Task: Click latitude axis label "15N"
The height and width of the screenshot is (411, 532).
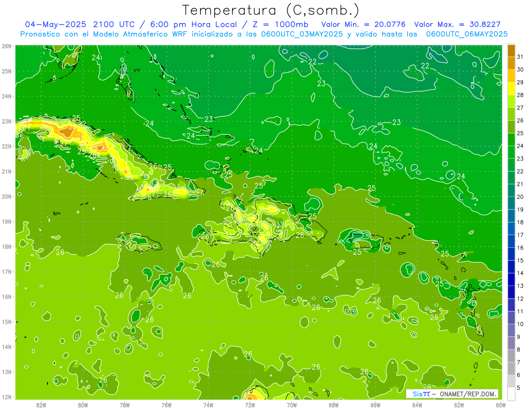Action: (x=7, y=322)
